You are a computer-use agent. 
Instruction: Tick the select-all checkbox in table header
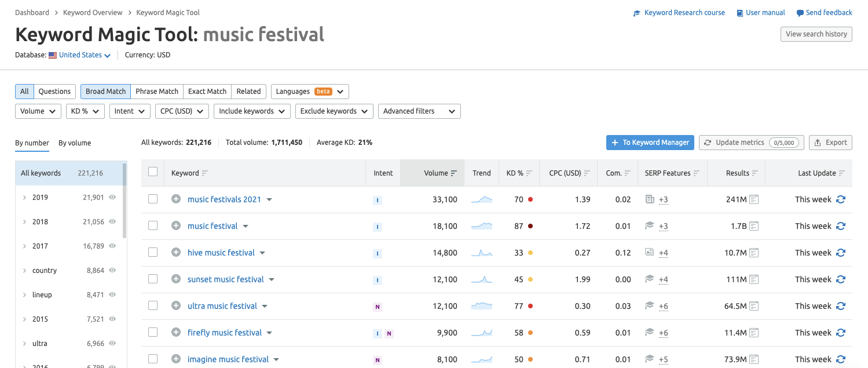coord(153,172)
